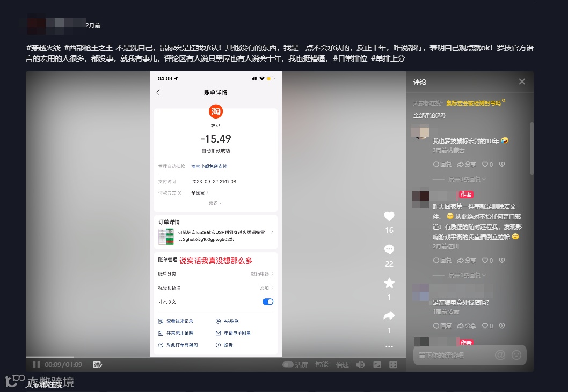Click the 00:09/01:09 time display
This screenshot has width=568, height=392.
click(63, 365)
